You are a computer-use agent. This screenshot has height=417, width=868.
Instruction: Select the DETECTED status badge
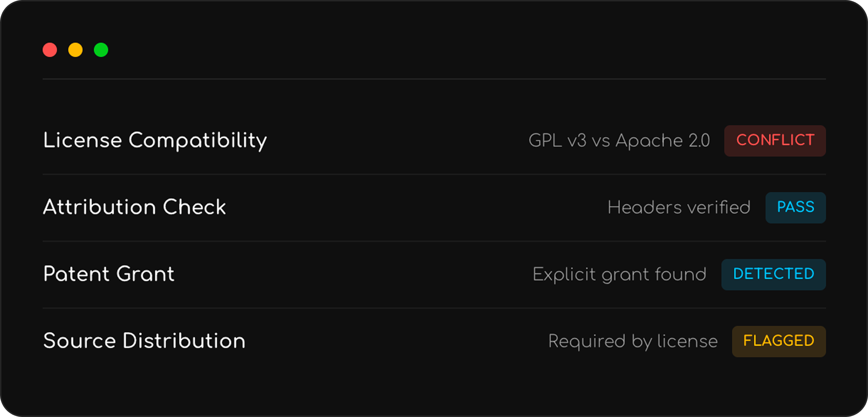point(773,274)
